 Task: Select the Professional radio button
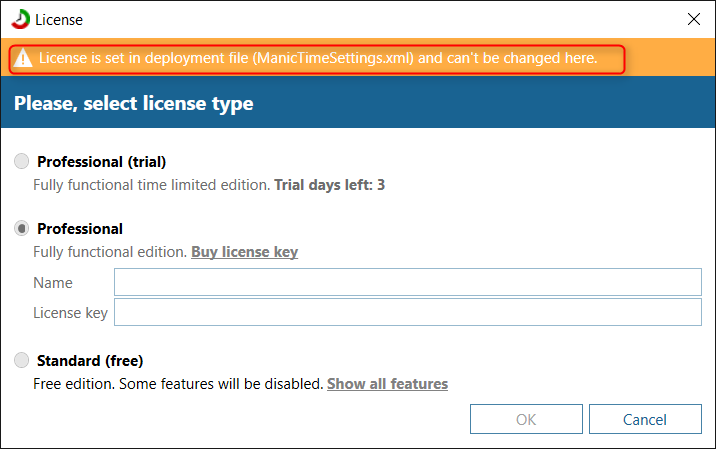(22, 229)
